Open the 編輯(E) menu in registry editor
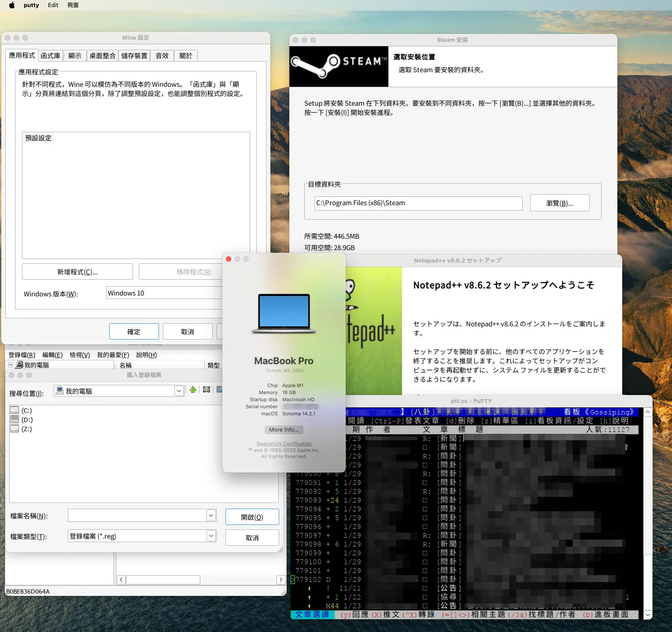672x632 pixels. (x=52, y=355)
